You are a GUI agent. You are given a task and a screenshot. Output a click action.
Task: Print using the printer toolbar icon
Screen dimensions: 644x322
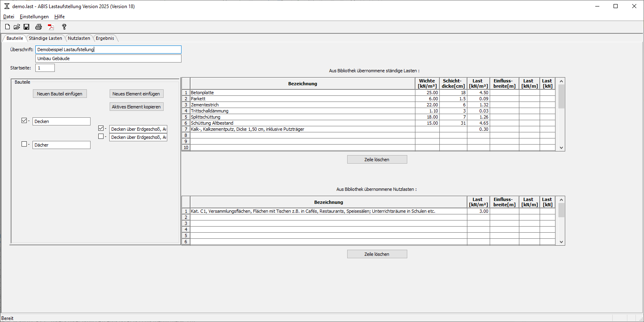coord(39,27)
